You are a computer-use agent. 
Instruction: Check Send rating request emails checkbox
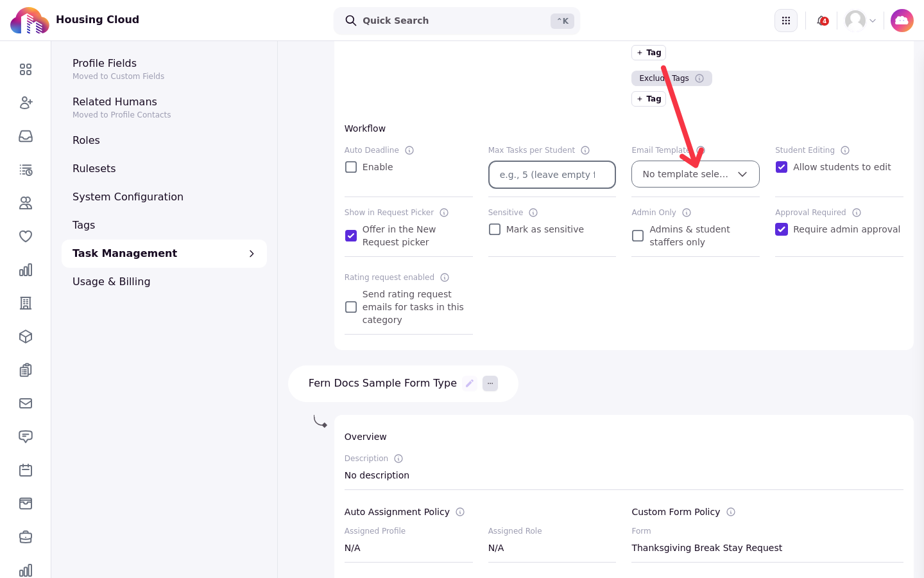tap(351, 307)
